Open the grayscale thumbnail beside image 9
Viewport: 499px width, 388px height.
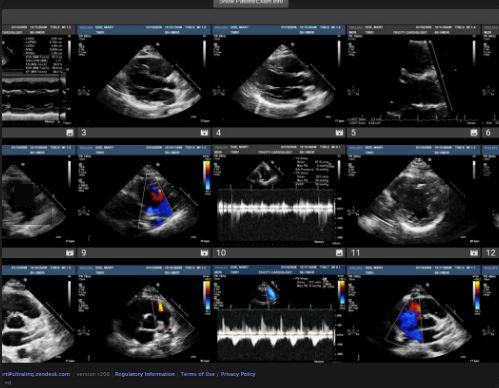[39, 196]
